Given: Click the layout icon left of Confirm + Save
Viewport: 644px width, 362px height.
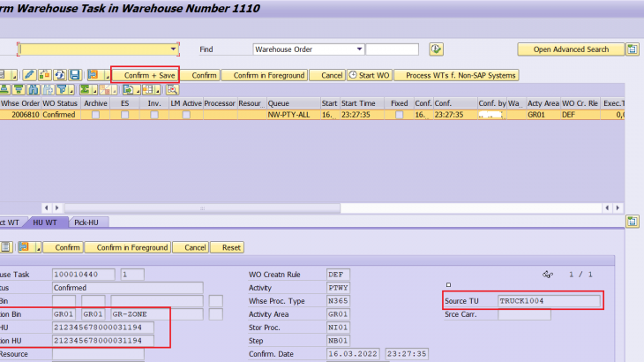Looking at the screenshot, I should tap(94, 75).
